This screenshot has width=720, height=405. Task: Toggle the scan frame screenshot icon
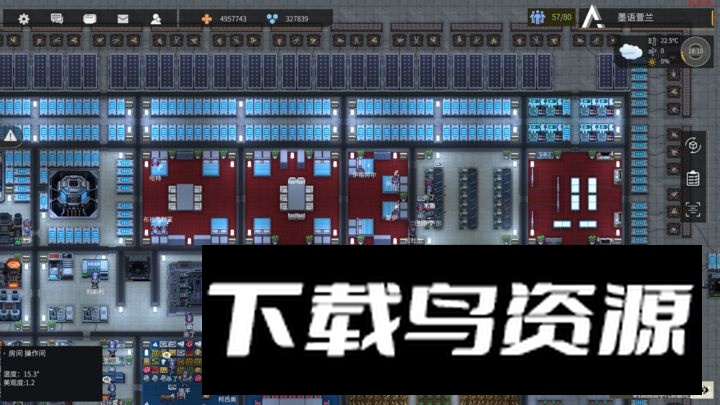pyautogui.click(x=693, y=208)
